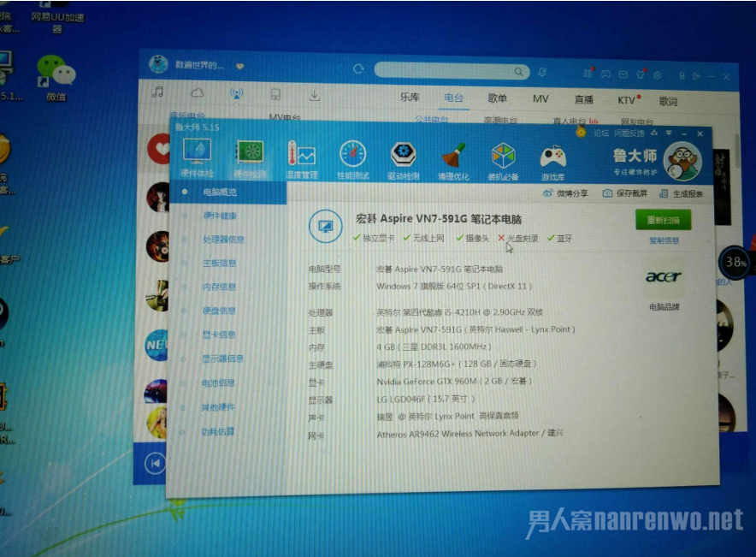
Task: Click music player user avatar
Action: pos(158,63)
